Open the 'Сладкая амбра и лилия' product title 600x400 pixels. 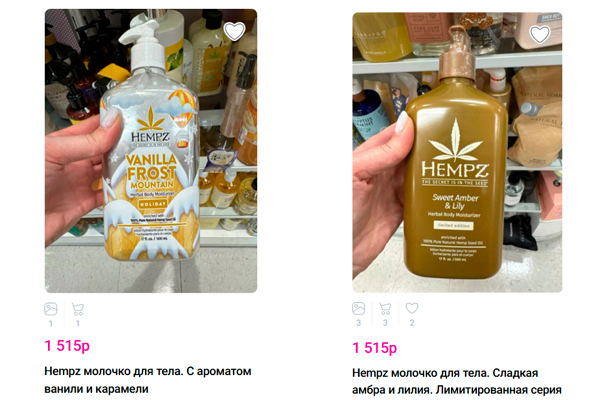(457, 382)
